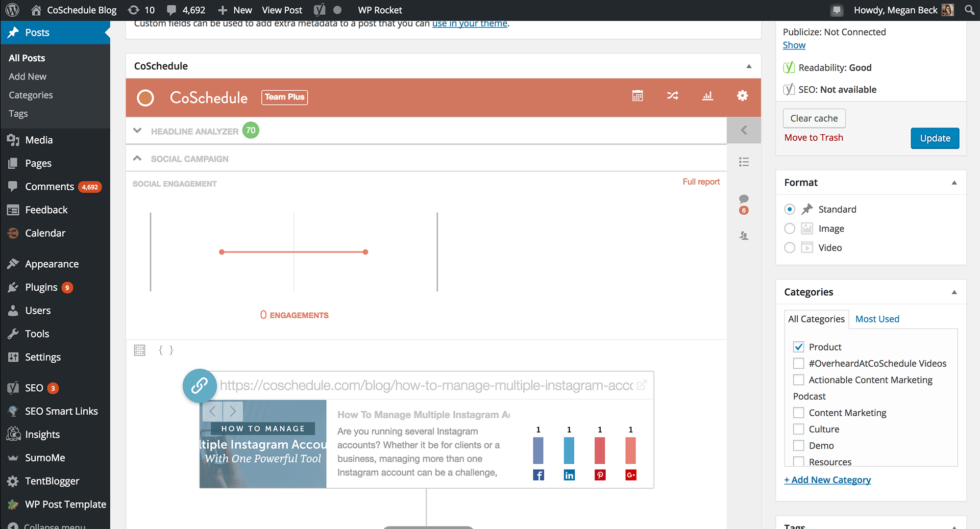Viewport: 980px width, 529px height.
Task: Click the Pinterest share icon
Action: point(600,475)
